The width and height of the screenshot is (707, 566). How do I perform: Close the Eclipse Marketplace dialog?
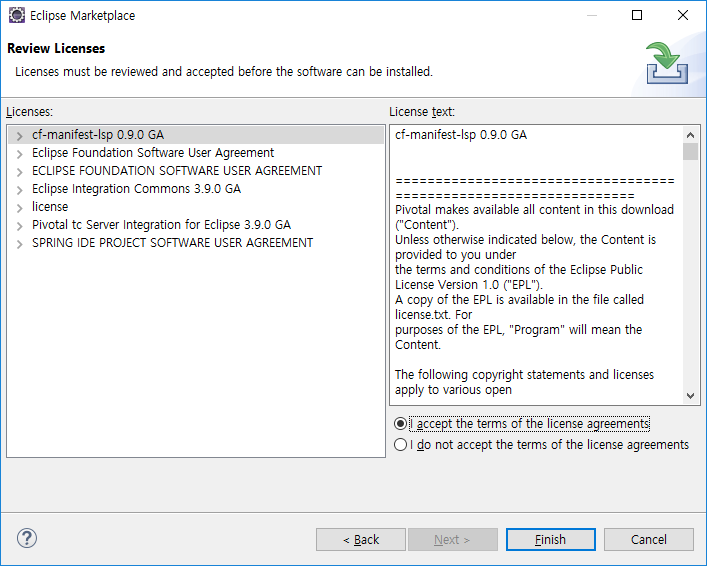(x=683, y=15)
